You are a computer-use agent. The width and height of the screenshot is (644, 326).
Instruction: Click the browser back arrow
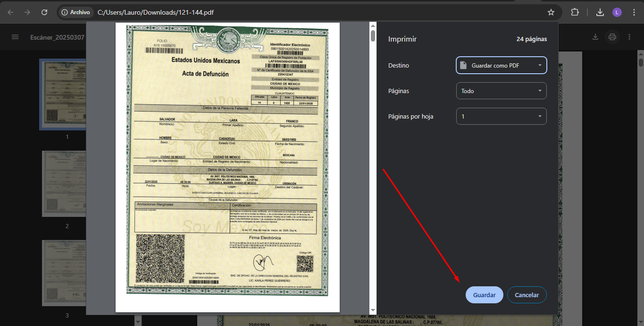10,12
